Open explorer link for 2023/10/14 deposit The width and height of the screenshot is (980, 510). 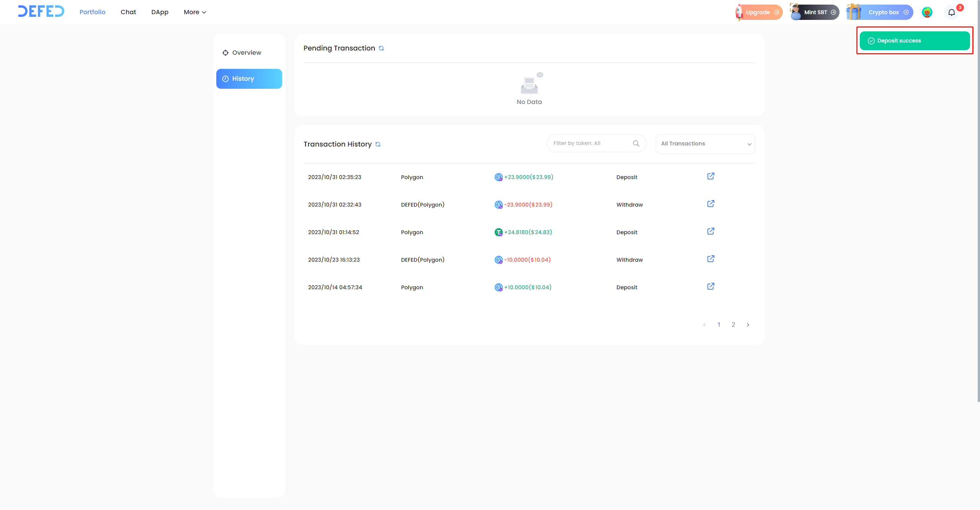[710, 287]
